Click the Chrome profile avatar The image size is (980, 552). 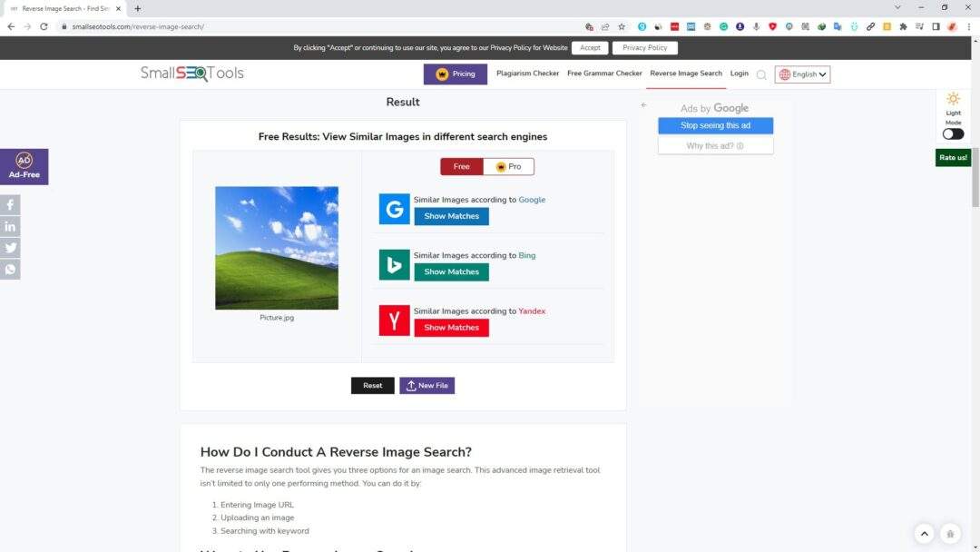click(x=952, y=27)
